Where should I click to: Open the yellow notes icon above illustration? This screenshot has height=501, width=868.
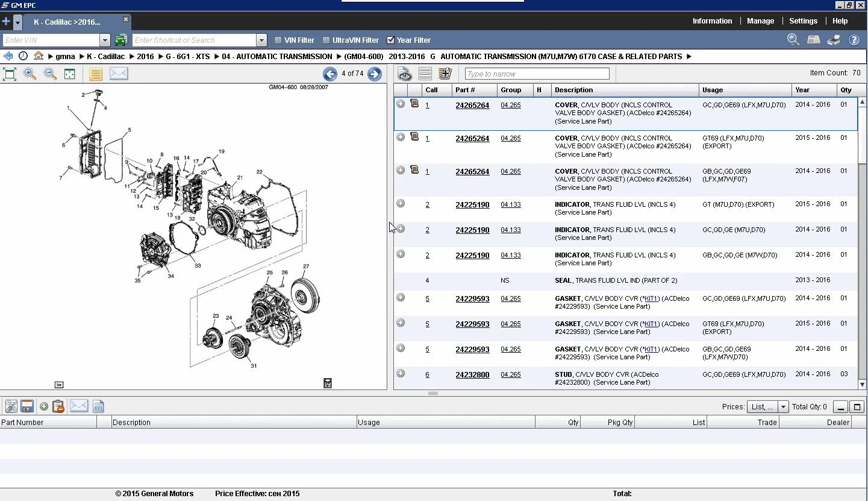coord(96,74)
